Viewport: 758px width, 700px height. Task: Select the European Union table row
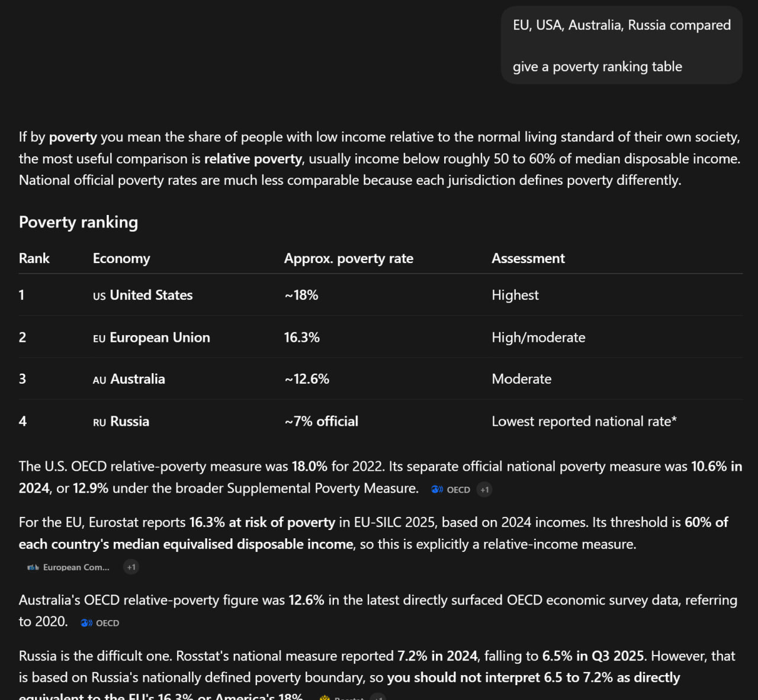pyautogui.click(x=380, y=337)
